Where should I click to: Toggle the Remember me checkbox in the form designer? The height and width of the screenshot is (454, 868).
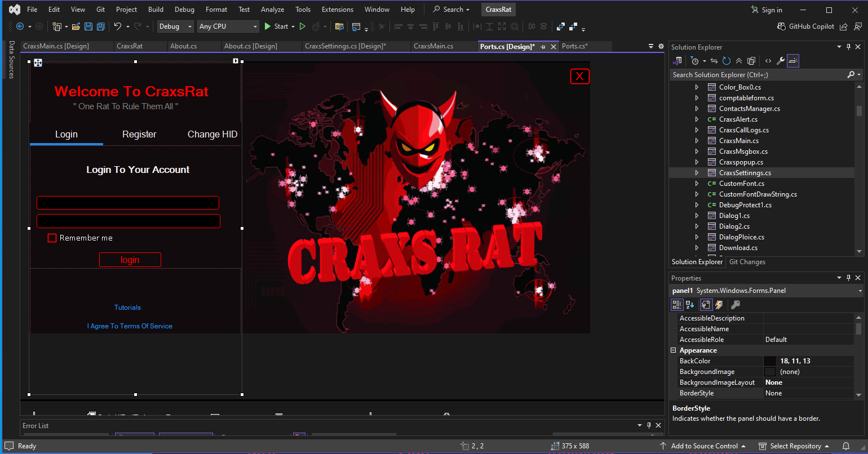click(52, 238)
